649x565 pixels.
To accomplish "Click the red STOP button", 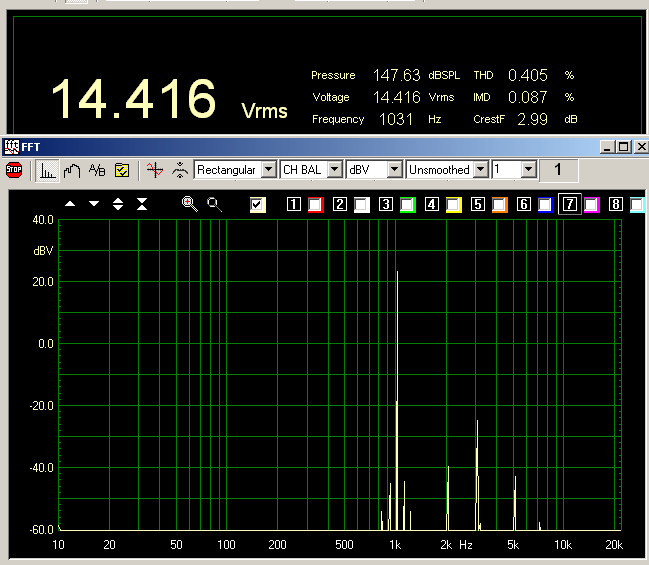I will (14, 170).
